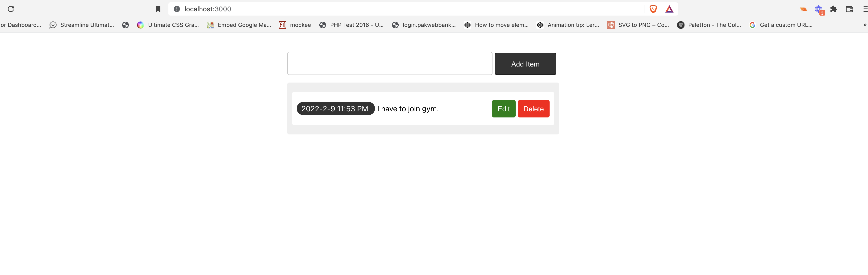Delete the join gym todo item

pyautogui.click(x=533, y=109)
